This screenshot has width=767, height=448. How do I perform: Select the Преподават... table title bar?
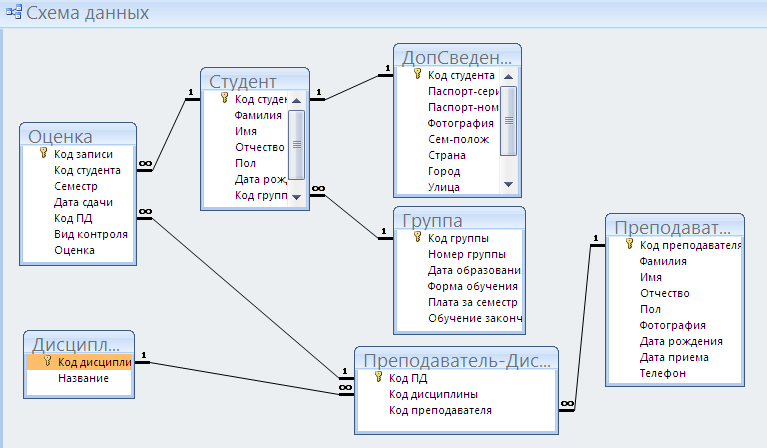coord(675,226)
